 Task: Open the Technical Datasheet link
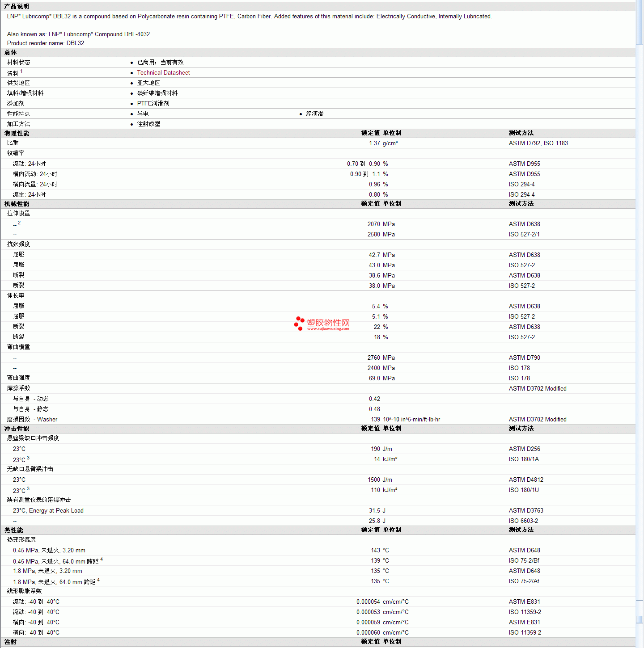[x=163, y=72]
